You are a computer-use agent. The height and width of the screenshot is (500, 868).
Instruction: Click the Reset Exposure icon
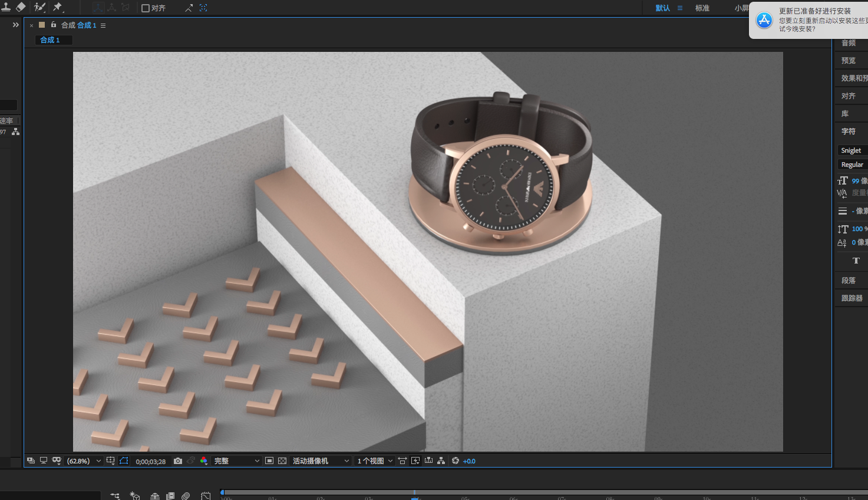(x=456, y=461)
